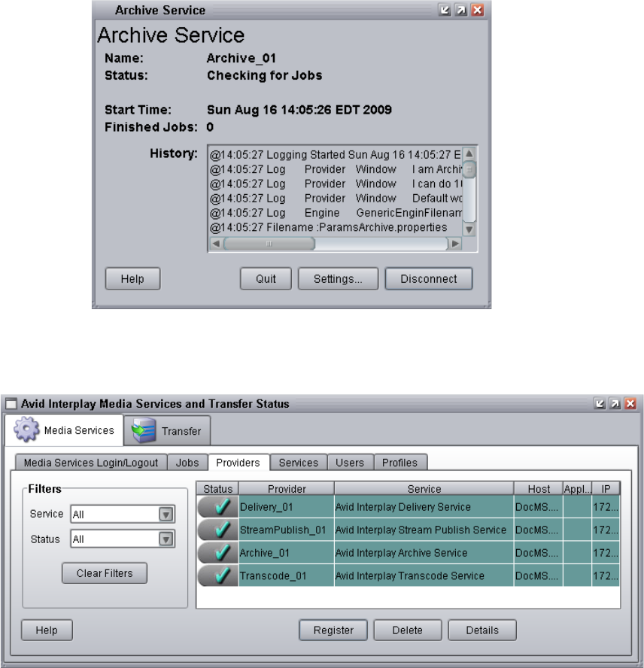Click the Register button
Image resolution: width=644 pixels, height=668 pixels.
tap(333, 630)
